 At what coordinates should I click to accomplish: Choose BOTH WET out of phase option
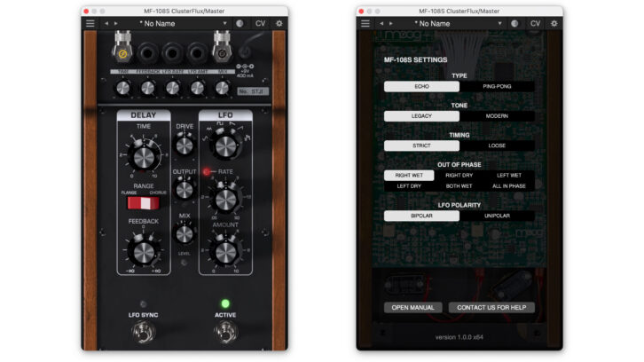click(x=459, y=186)
